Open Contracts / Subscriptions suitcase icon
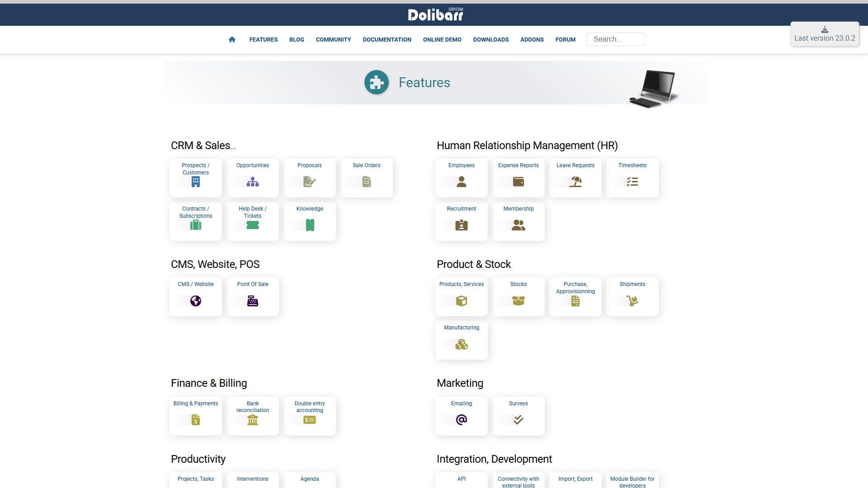The image size is (868, 488). pos(196,225)
